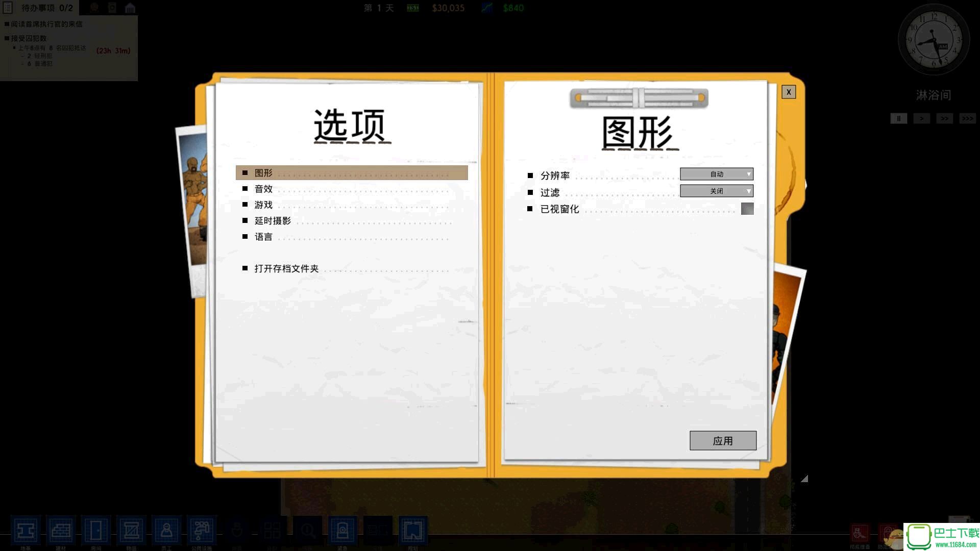
Task: Click 应用 (Apply) to save settings
Action: click(722, 441)
